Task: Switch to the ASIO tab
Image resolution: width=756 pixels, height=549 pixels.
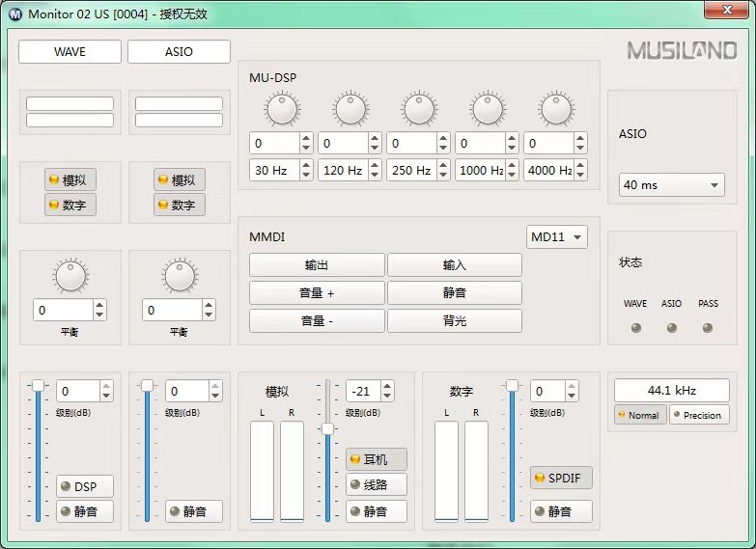Action: [179, 52]
